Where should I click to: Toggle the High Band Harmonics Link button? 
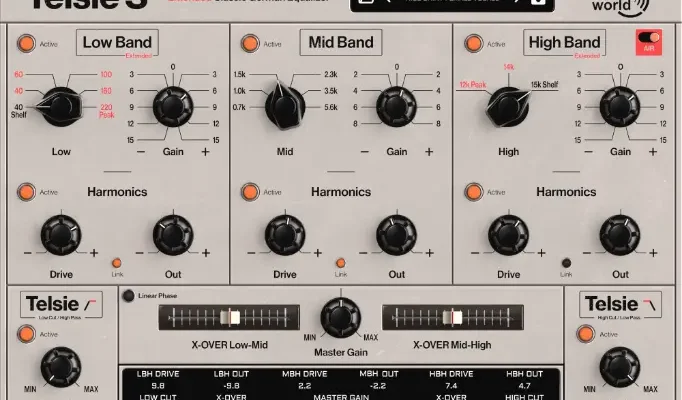coord(565,263)
